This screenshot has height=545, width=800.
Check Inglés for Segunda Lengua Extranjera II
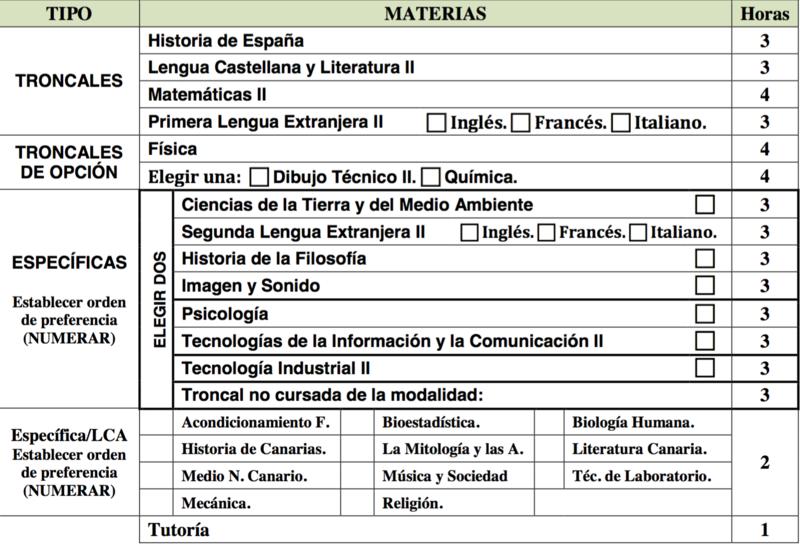[x=468, y=232]
